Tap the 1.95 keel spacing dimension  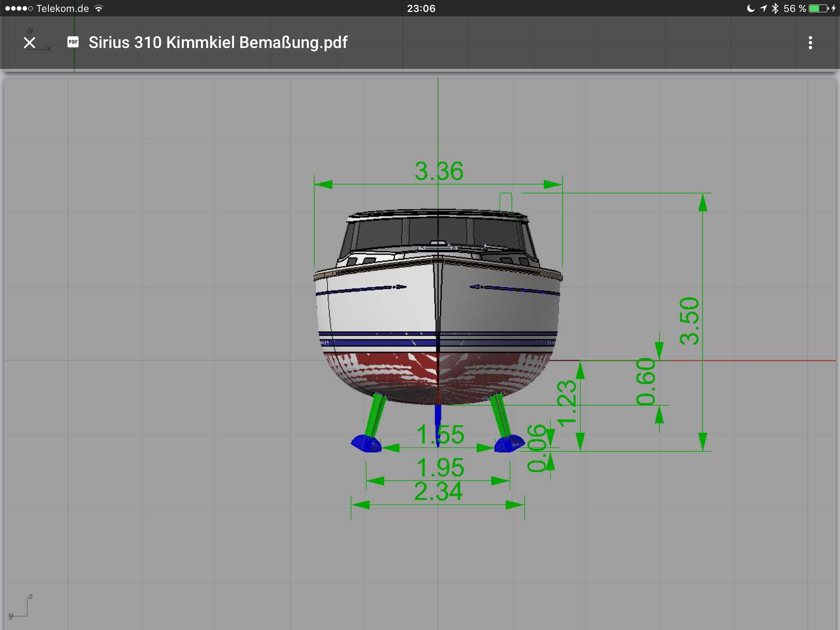440,468
